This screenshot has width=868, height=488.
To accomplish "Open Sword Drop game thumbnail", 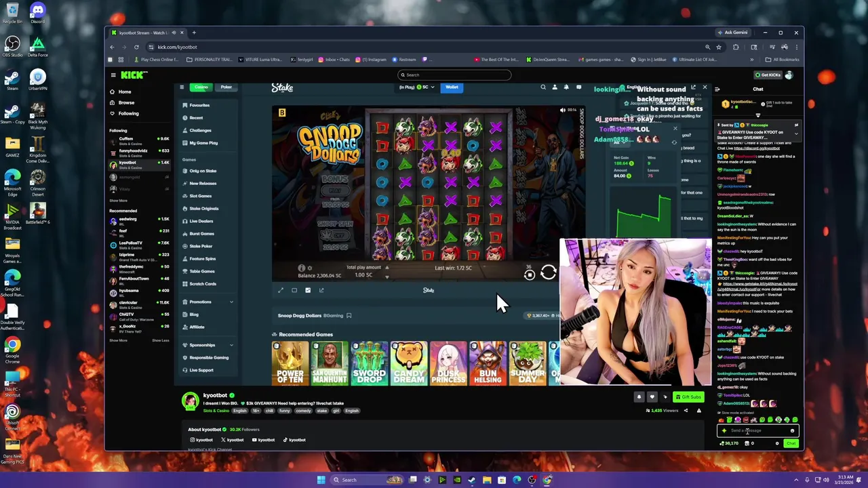I will [369, 363].
